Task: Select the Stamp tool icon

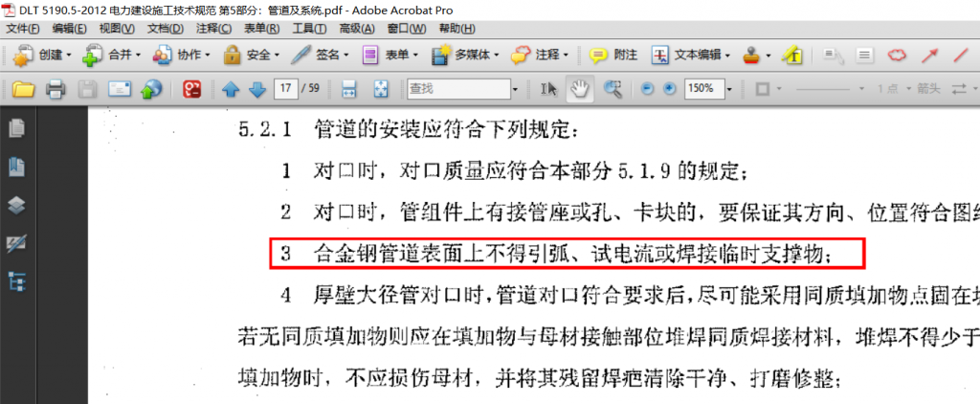Action: [x=750, y=55]
